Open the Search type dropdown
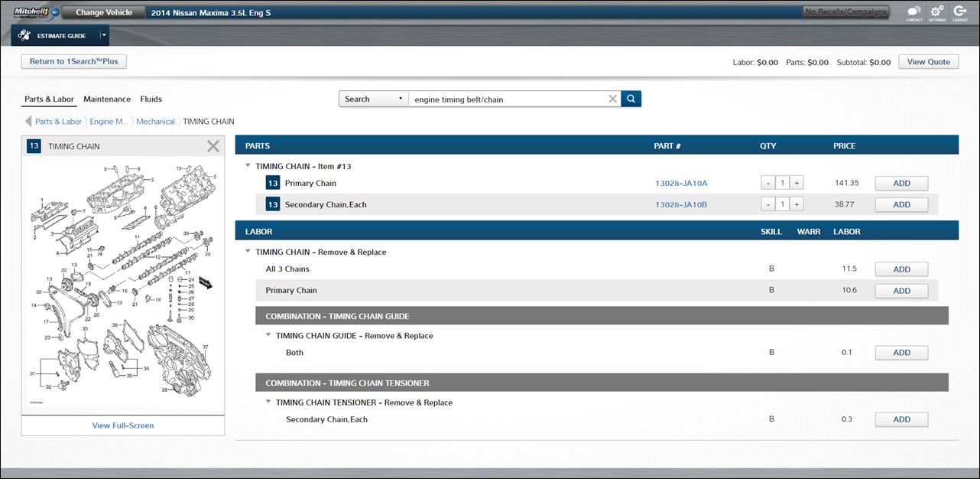This screenshot has width=980, height=479. (x=374, y=99)
